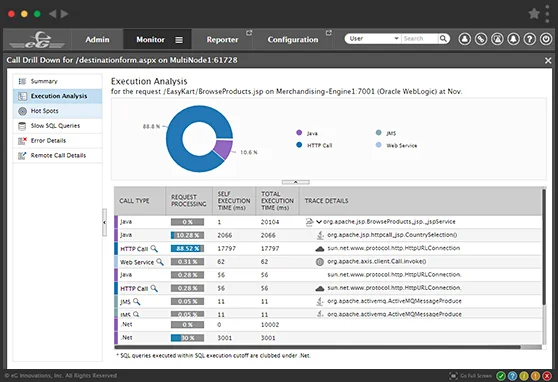This screenshot has width=558, height=382.
Task: Click the browser forward arrow
Action: coord(64,14)
